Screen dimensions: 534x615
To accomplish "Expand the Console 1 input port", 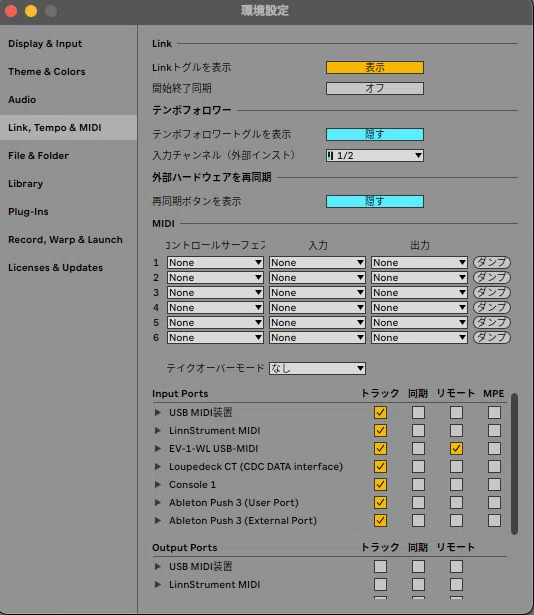I will tap(158, 485).
